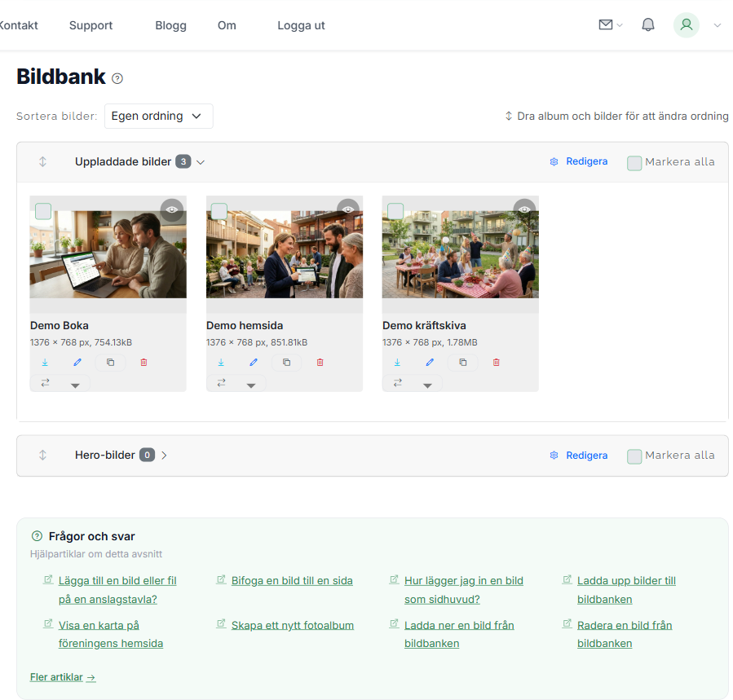Open the Blogg menu item
Screen dimensions: 733x700
[170, 25]
